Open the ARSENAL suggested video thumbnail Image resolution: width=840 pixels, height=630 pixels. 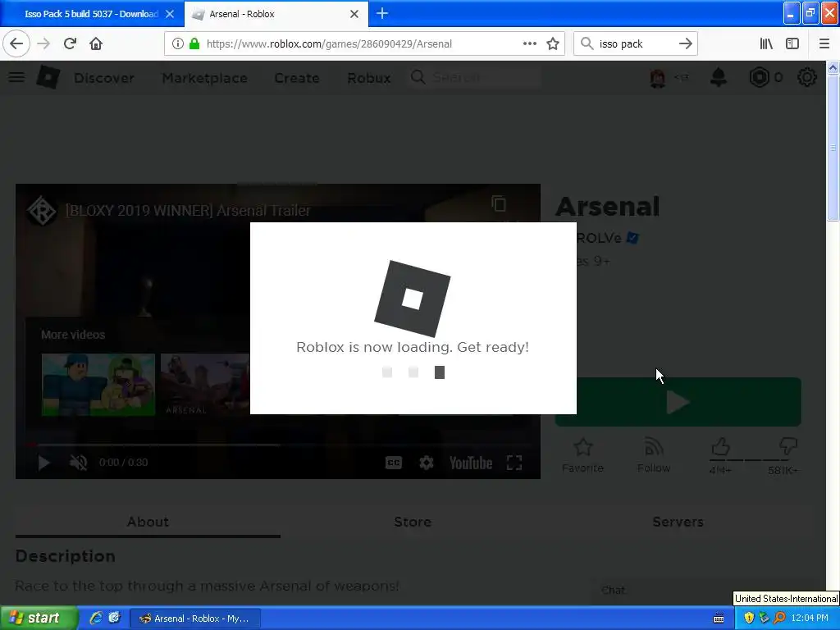(x=205, y=384)
